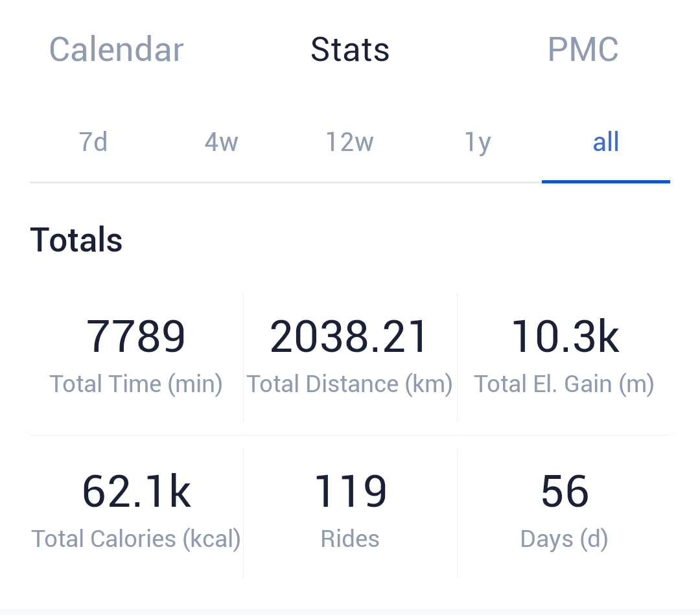This screenshot has height=615, width=700.
Task: Select the Stats tab
Action: click(x=350, y=49)
